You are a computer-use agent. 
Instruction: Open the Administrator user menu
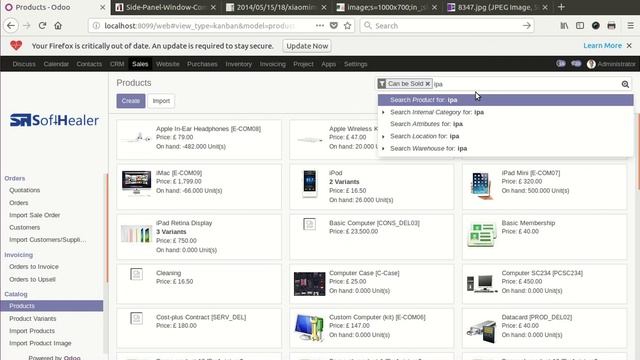click(x=611, y=64)
